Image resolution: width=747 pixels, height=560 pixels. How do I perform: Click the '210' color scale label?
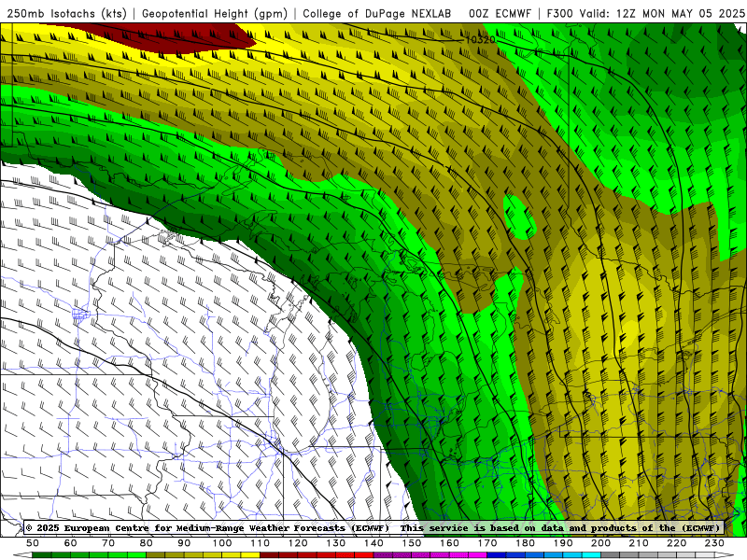[x=639, y=543]
